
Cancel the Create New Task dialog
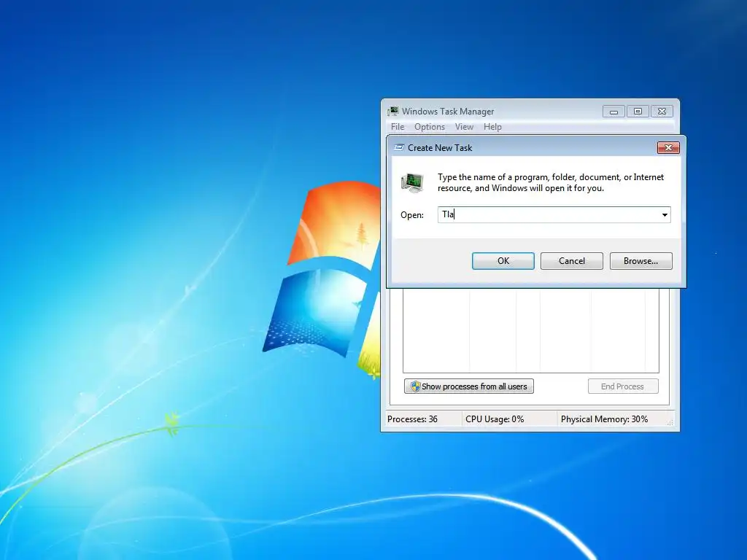[572, 261]
